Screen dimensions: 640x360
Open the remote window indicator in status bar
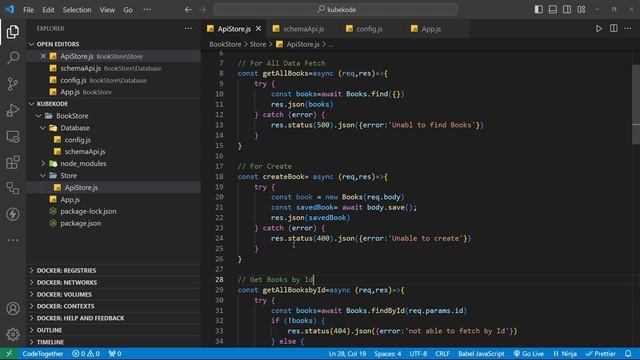tap(9, 353)
